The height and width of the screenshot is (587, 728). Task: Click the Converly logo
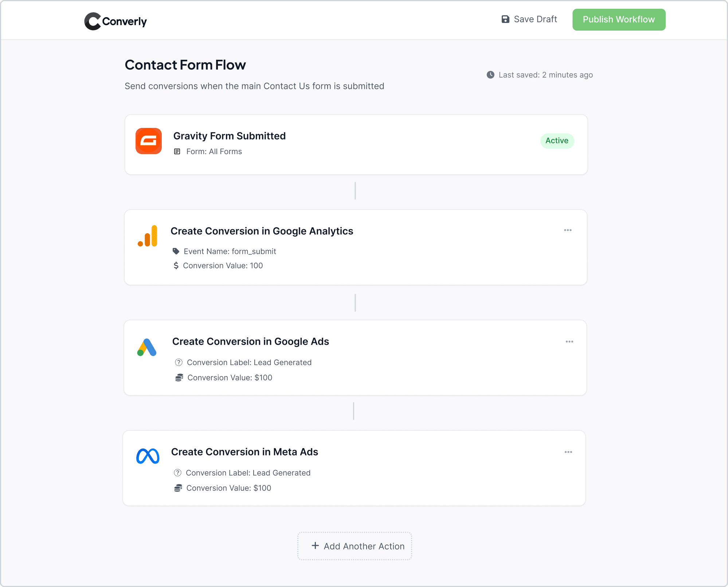pos(116,21)
